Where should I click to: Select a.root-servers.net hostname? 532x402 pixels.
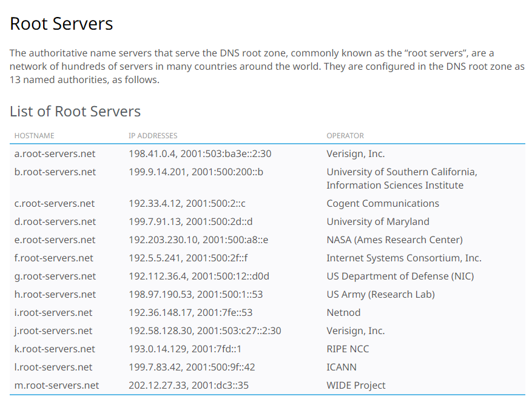pos(55,154)
